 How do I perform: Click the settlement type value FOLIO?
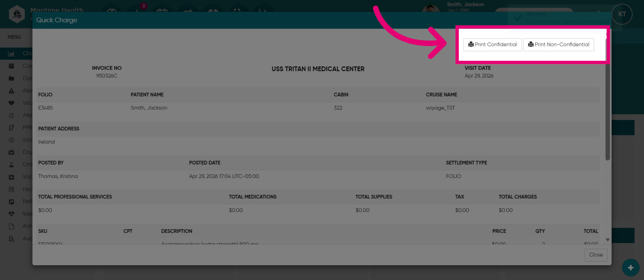[453, 176]
